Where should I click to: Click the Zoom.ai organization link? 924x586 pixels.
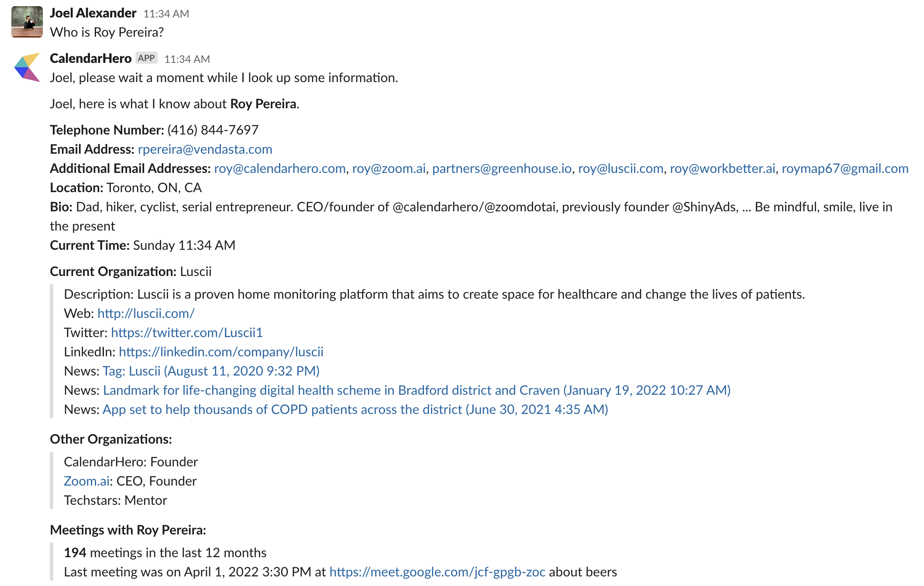86,481
